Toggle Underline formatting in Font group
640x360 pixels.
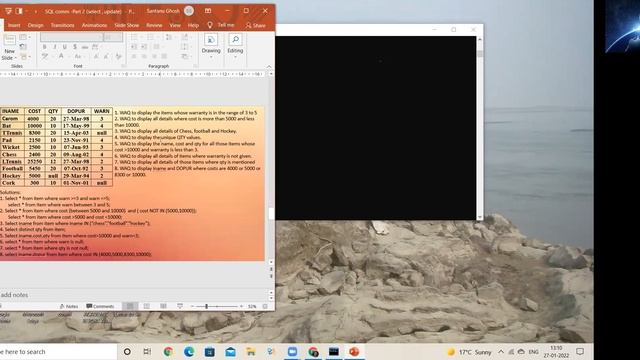pyautogui.click(x=64, y=47)
